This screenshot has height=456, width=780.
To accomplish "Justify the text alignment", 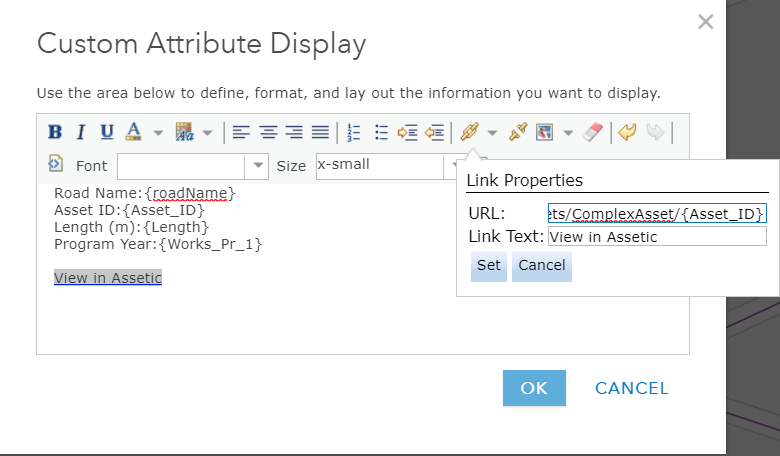I will pyautogui.click(x=320, y=132).
